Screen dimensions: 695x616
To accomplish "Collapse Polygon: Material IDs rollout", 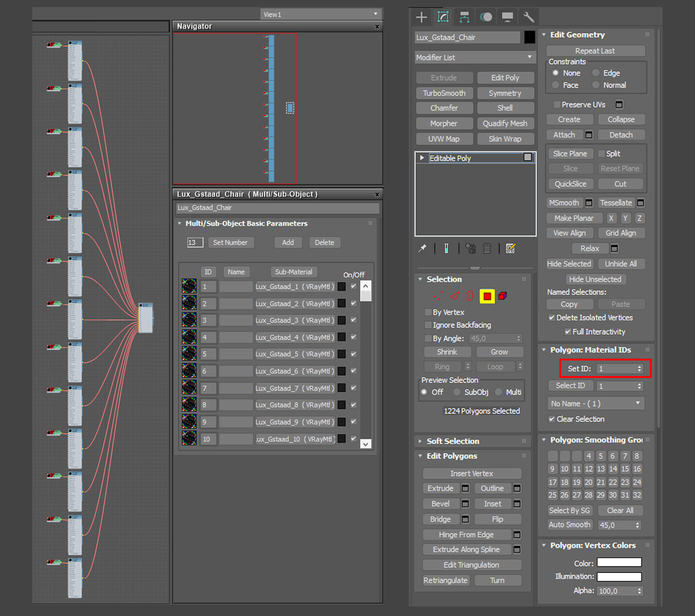I will (544, 350).
